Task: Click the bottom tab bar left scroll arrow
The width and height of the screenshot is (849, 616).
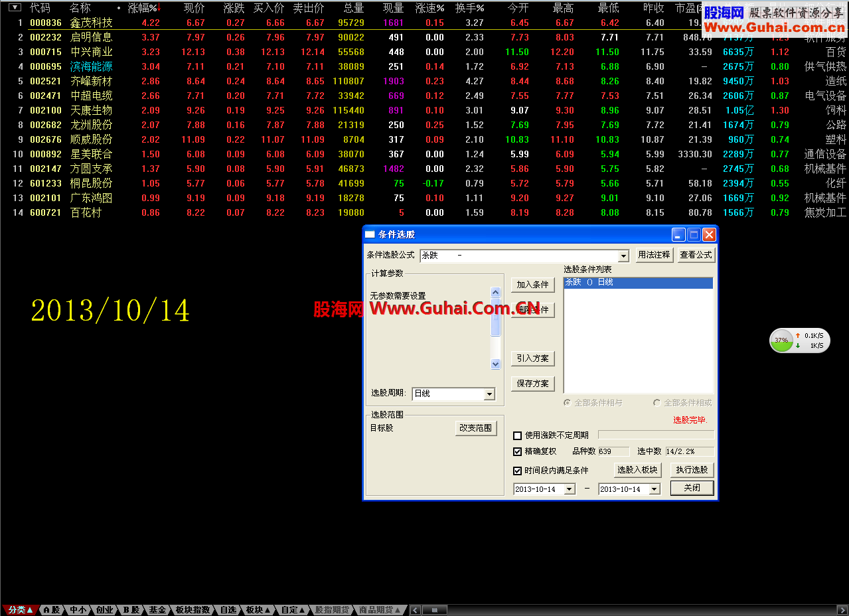Action: tap(415, 610)
